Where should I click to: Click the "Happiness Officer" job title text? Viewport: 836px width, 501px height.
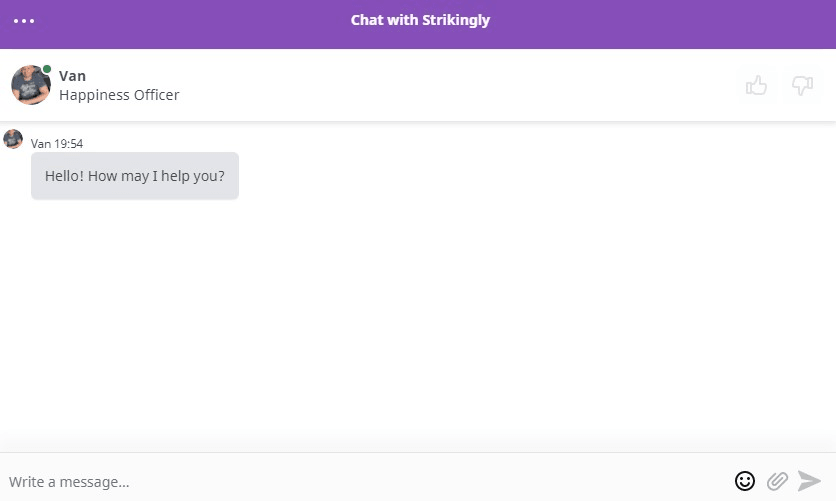pos(119,95)
